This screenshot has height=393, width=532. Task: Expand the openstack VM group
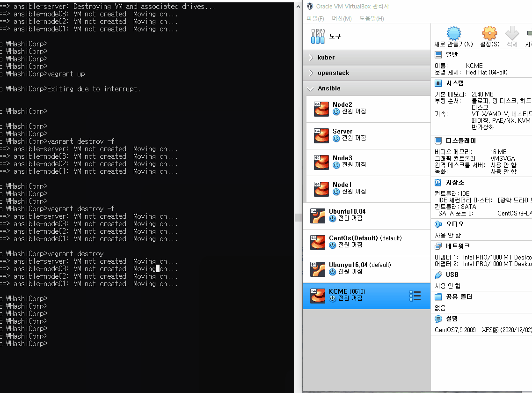pyautogui.click(x=311, y=73)
